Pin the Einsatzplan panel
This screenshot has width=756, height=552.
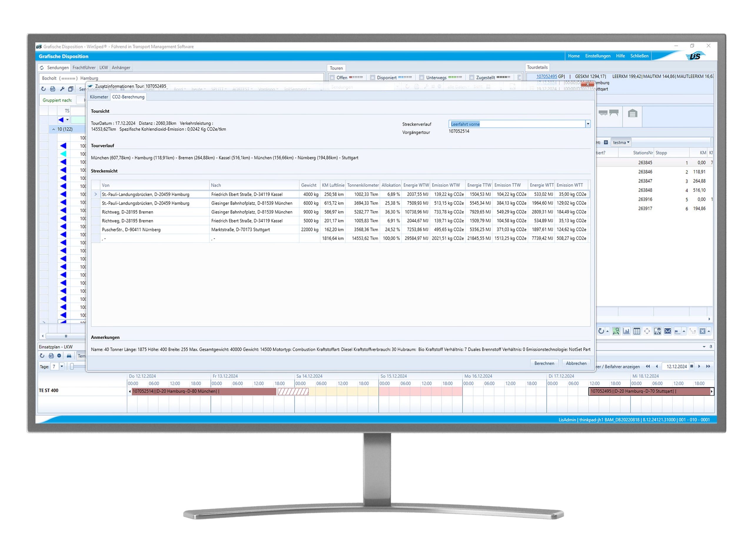[x=711, y=347]
